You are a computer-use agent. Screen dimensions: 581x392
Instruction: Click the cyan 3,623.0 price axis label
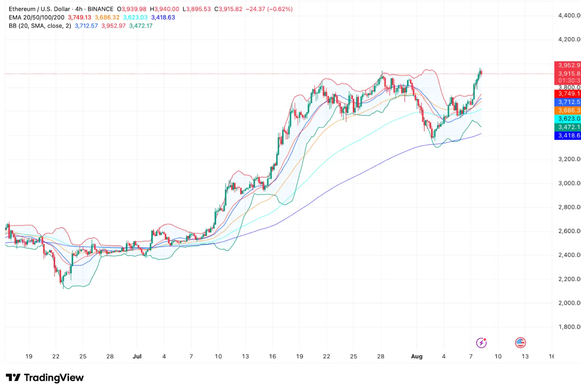[568, 119]
